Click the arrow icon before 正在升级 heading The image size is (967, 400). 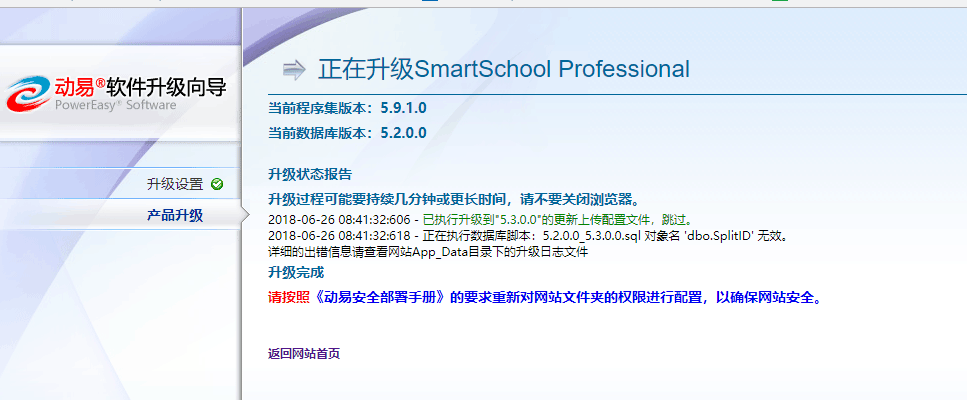click(294, 70)
